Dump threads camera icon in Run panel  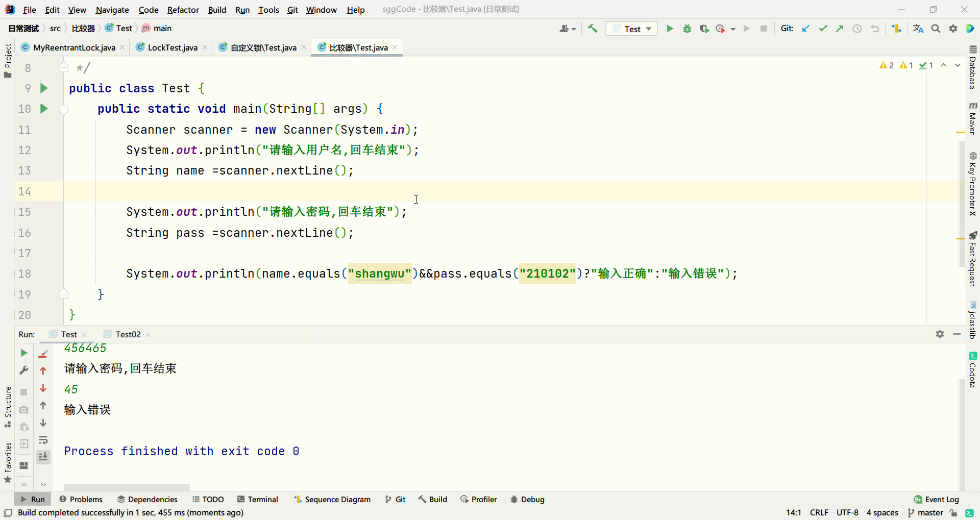(x=23, y=410)
